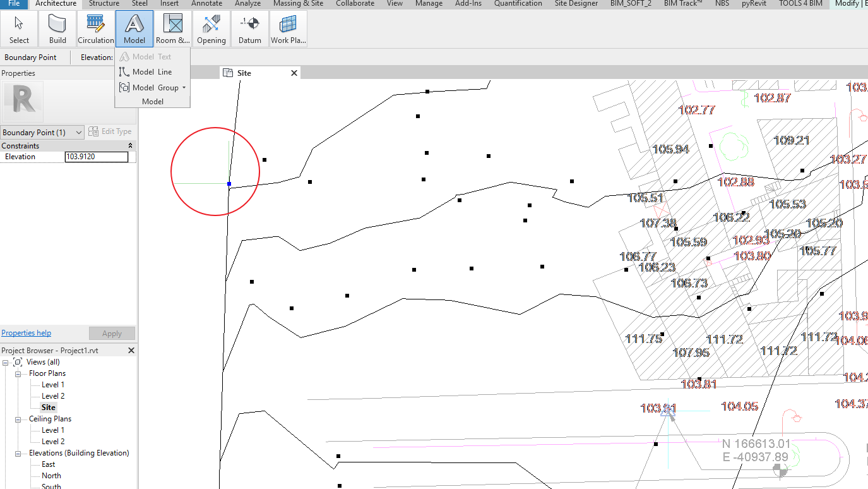Open the Build tools panel icon
Image resolution: width=868 pixels, height=489 pixels.
(57, 28)
